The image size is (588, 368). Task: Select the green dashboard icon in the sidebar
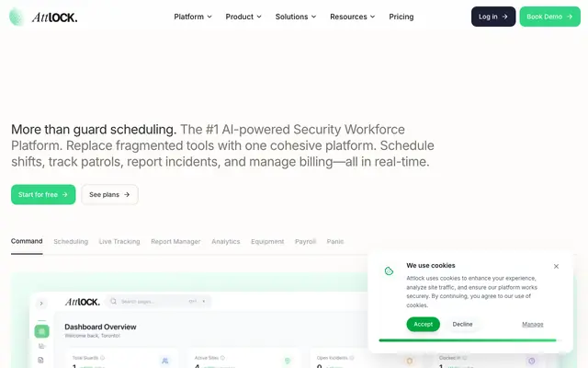coord(41,331)
